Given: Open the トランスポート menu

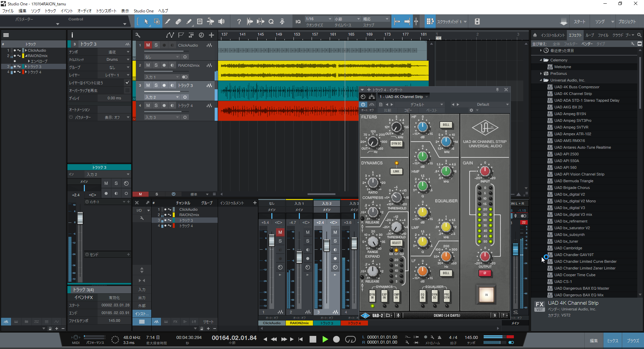Looking at the screenshot, I should pyautogui.click(x=106, y=11).
